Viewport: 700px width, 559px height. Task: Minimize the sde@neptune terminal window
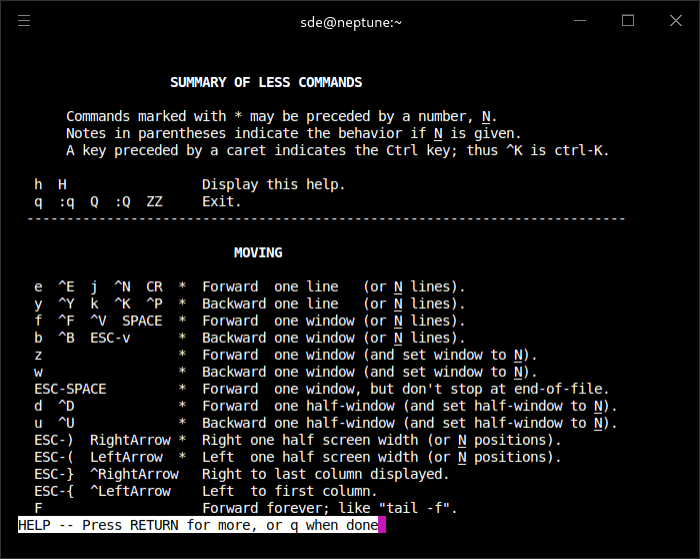pyautogui.click(x=580, y=21)
